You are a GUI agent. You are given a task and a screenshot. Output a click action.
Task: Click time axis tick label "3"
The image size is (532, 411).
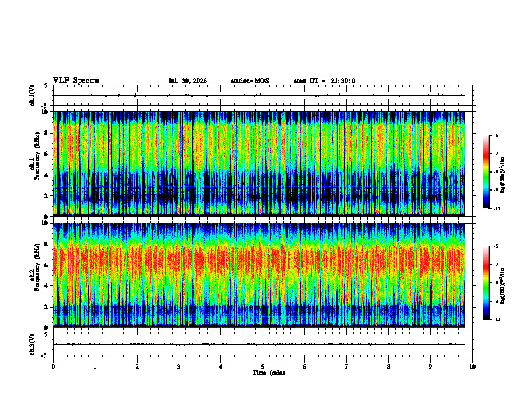coord(179,367)
